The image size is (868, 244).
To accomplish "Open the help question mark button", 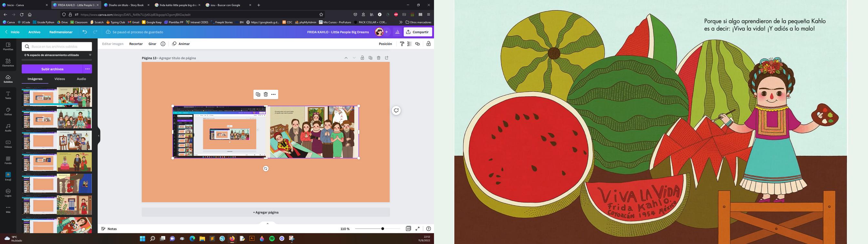I will point(428,229).
